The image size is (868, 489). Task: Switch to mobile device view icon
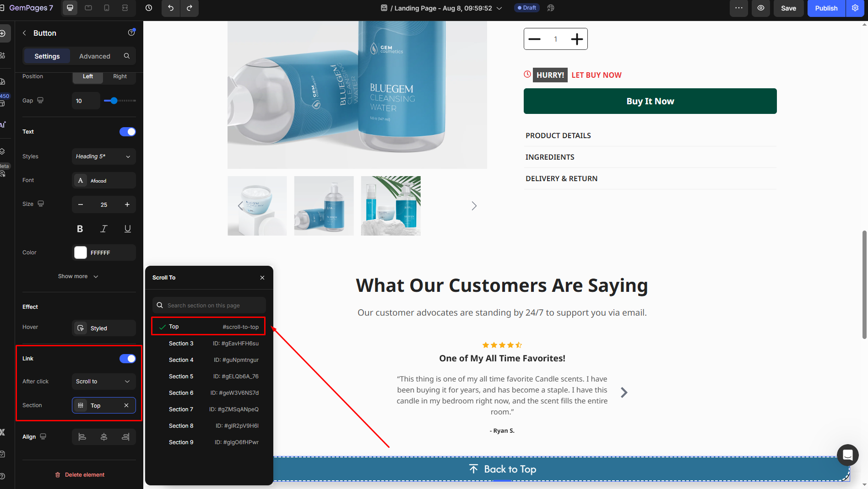(107, 8)
